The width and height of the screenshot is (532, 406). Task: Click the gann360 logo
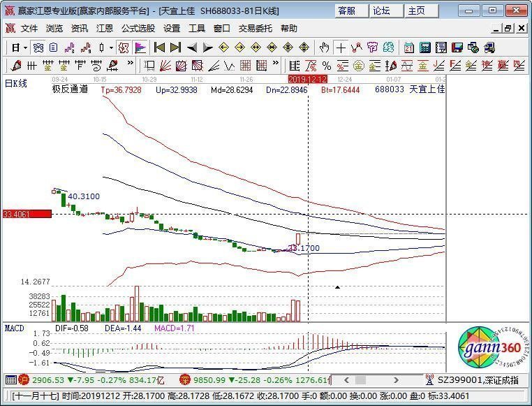[493, 347]
